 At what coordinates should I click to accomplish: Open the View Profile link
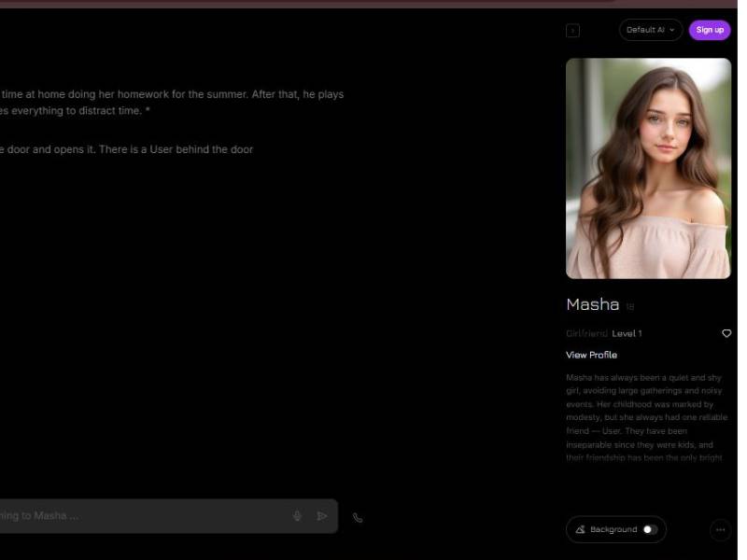click(x=591, y=355)
